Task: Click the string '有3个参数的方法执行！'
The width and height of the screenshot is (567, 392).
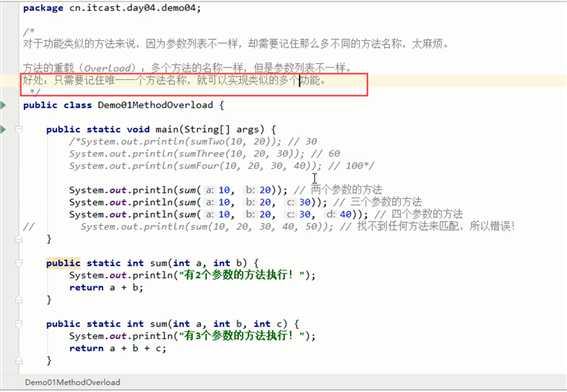Action: 241,336
